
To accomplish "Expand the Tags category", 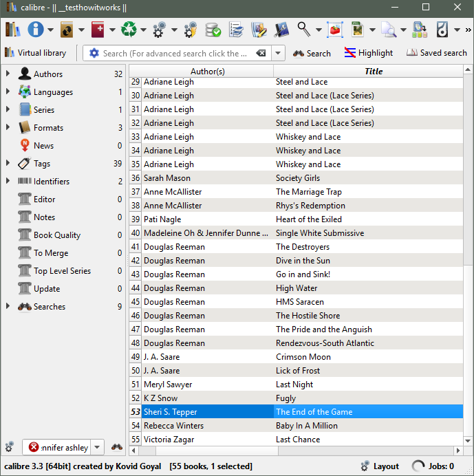I will (x=8, y=163).
